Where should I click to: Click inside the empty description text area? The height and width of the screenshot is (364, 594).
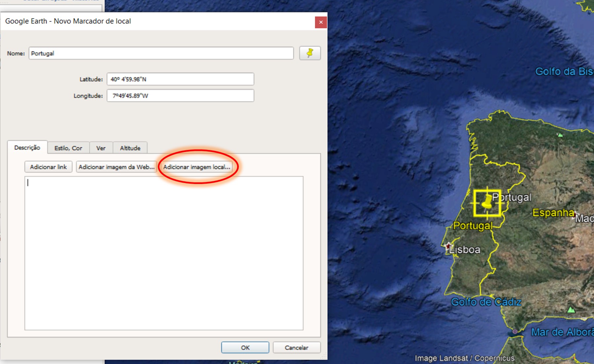(164, 253)
